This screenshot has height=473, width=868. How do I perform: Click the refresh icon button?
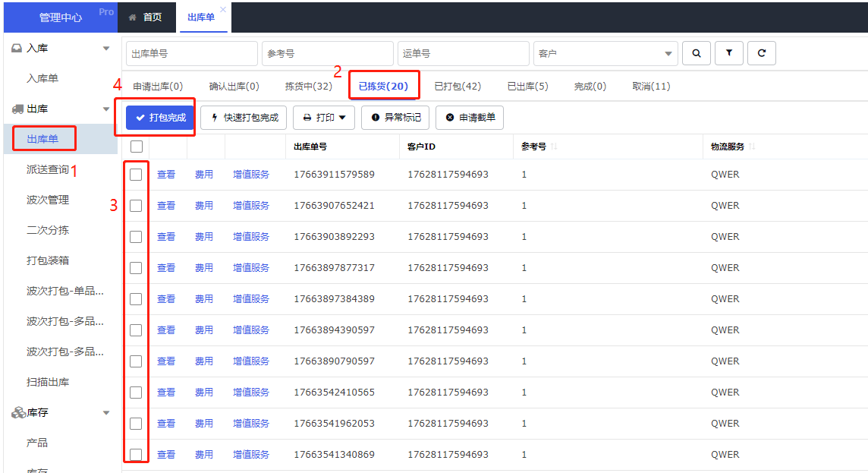click(762, 53)
